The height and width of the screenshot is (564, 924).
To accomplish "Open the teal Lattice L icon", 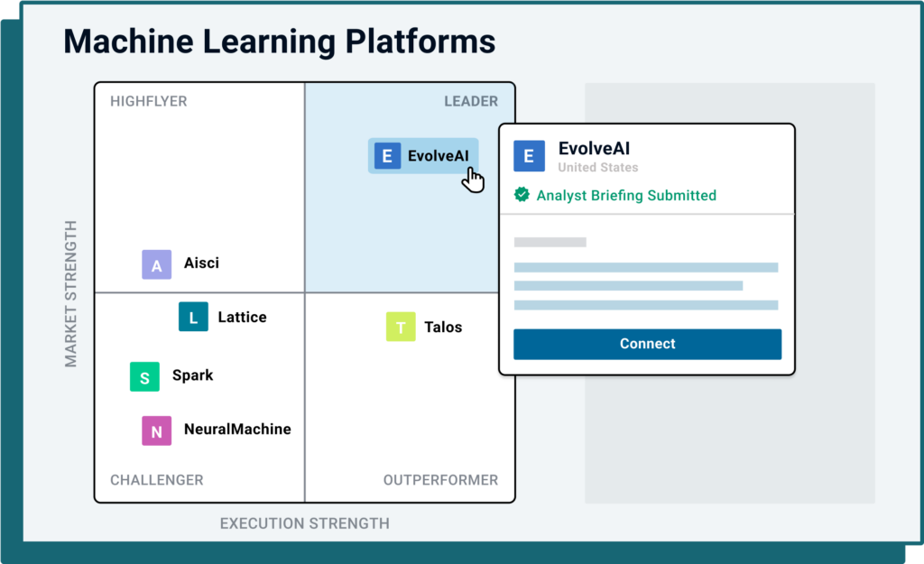I will 193,317.
